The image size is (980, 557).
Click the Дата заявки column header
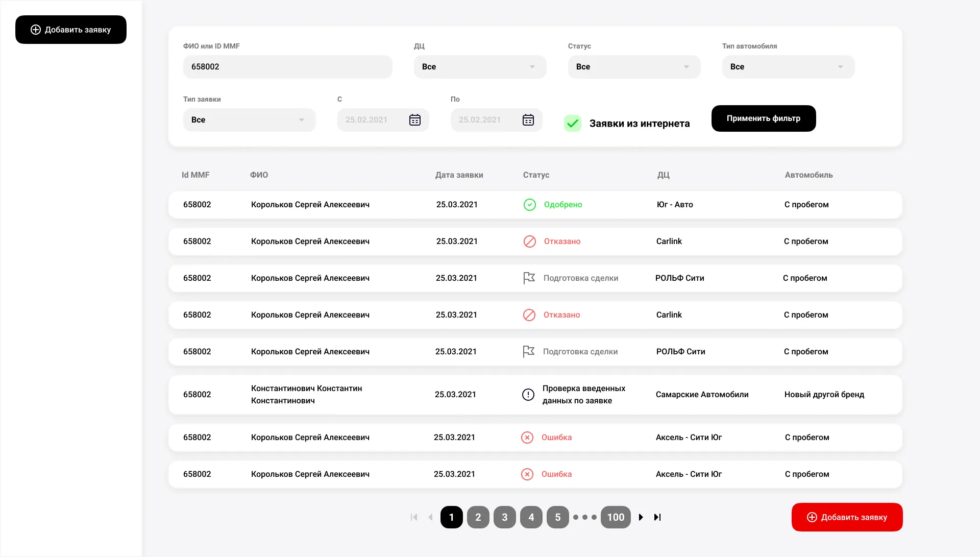[x=459, y=175]
